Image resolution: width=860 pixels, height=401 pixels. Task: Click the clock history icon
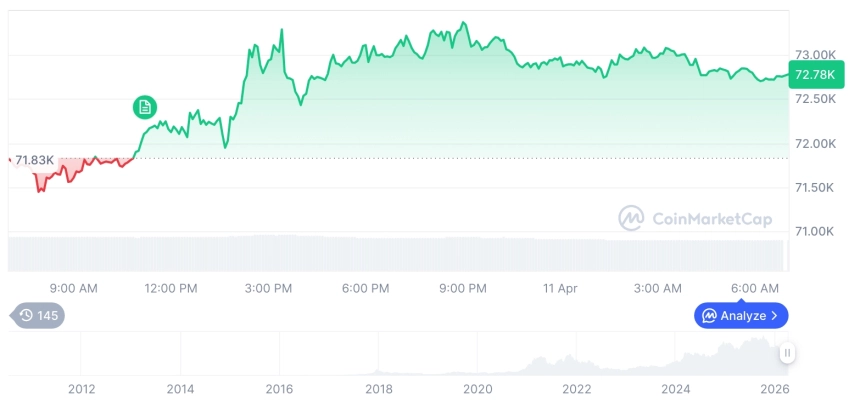pyautogui.click(x=26, y=316)
